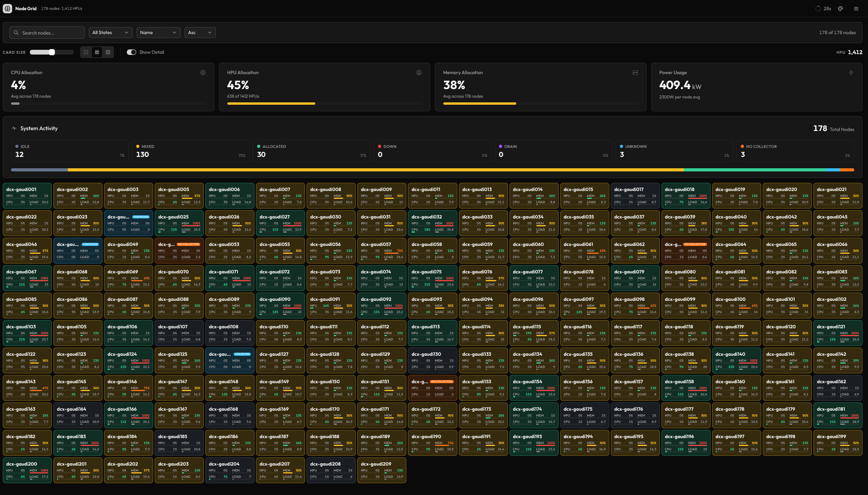Click the CPU Allocation 4% card
Screen dimensions: 868x495
(x=109, y=87)
